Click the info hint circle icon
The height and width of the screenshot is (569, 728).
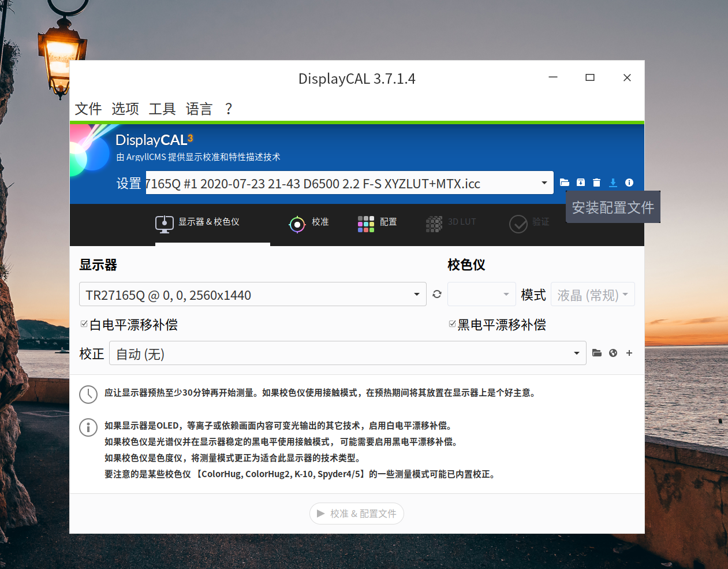[88, 427]
